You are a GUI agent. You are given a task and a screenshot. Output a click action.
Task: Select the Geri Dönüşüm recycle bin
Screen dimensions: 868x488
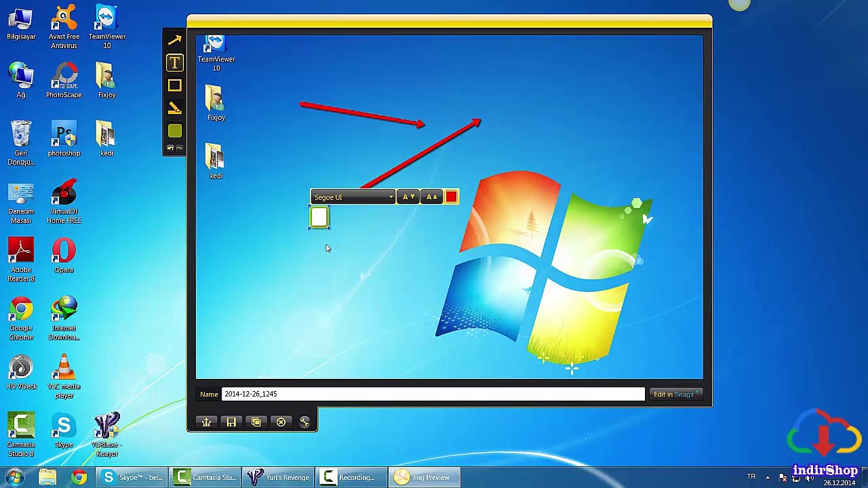(21, 144)
